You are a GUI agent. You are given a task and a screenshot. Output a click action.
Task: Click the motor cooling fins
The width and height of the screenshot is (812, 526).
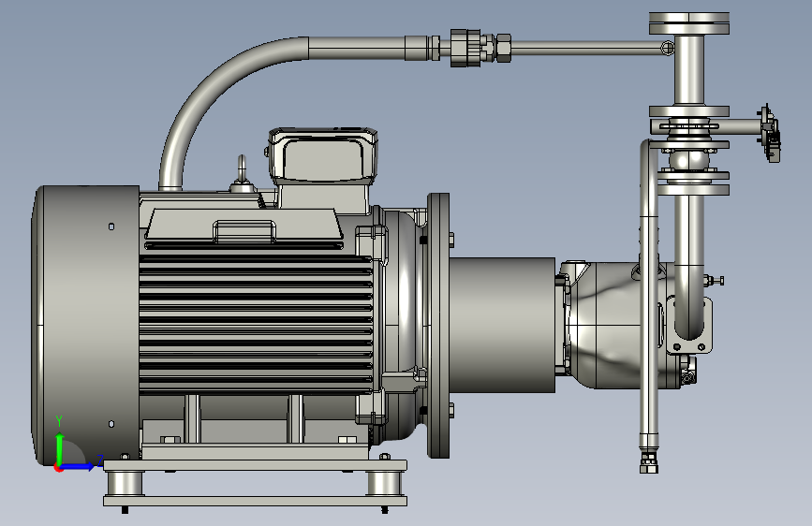(x=256, y=323)
